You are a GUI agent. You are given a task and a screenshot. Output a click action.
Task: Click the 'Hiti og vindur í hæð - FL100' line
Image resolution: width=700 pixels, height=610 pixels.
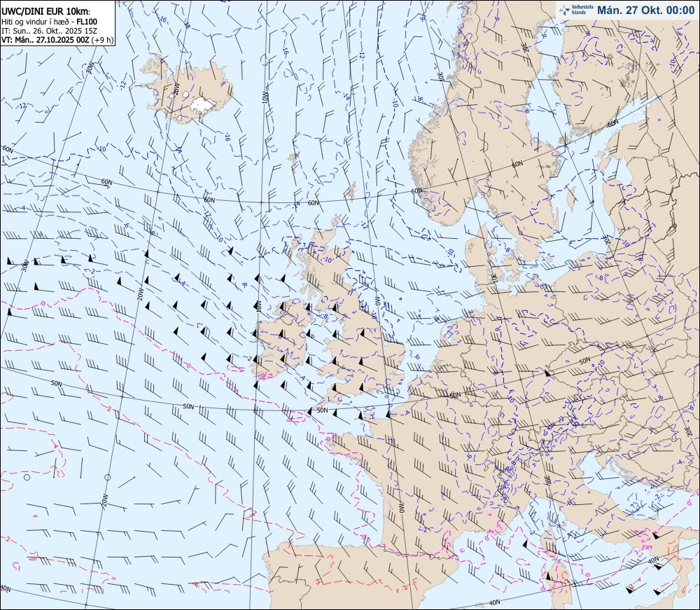point(49,22)
